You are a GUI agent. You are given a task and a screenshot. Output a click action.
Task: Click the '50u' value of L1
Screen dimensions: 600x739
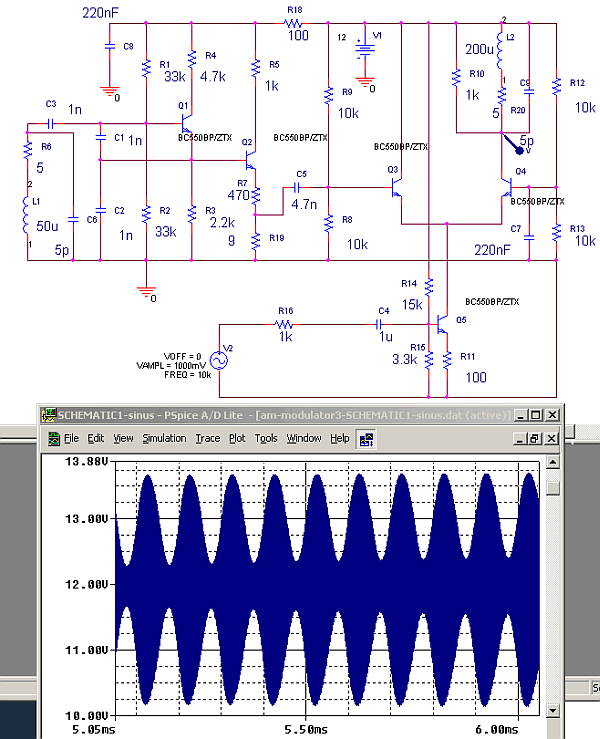48,226
